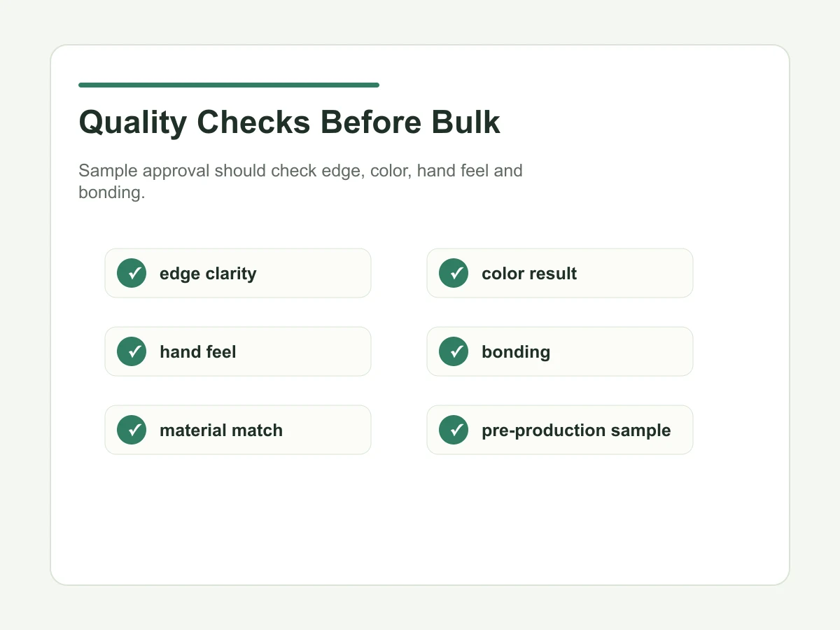
Task: Select the checkmark circle next to hand feel
Action: click(x=132, y=351)
